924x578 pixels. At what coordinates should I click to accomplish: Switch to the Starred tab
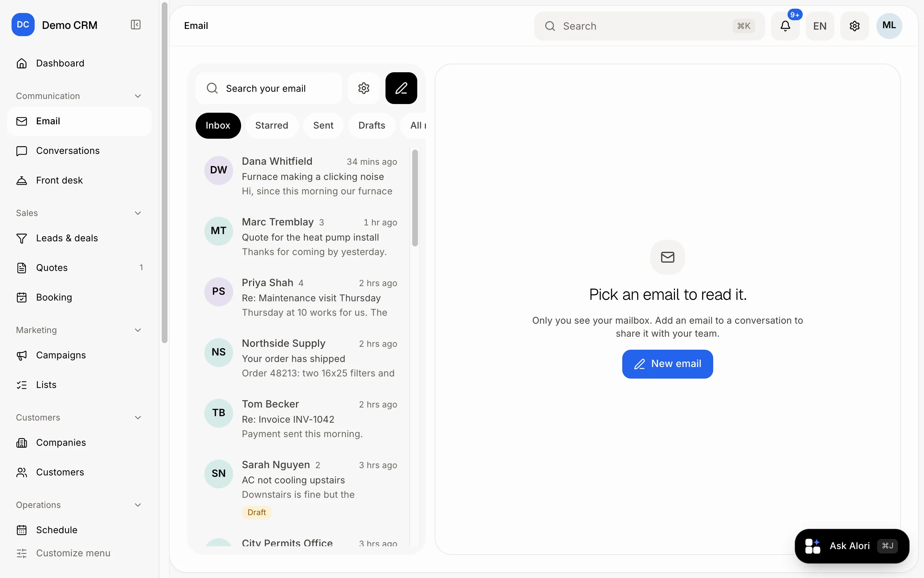point(271,125)
